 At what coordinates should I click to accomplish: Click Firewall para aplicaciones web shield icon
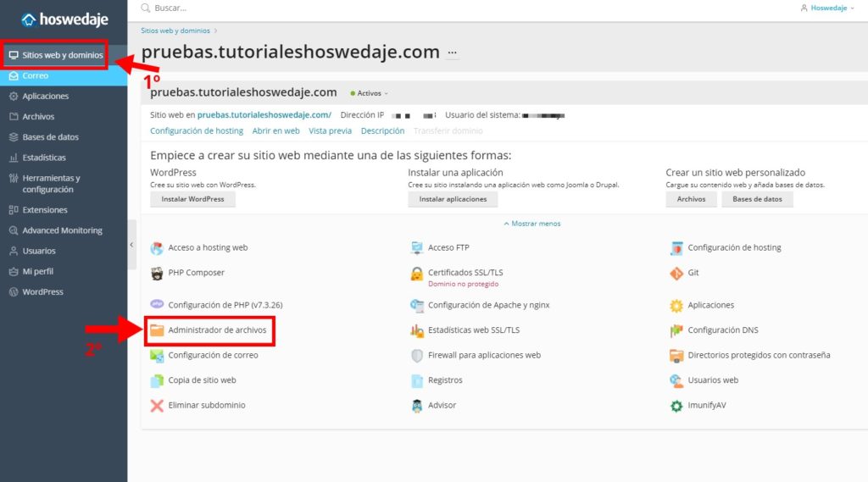(x=417, y=355)
